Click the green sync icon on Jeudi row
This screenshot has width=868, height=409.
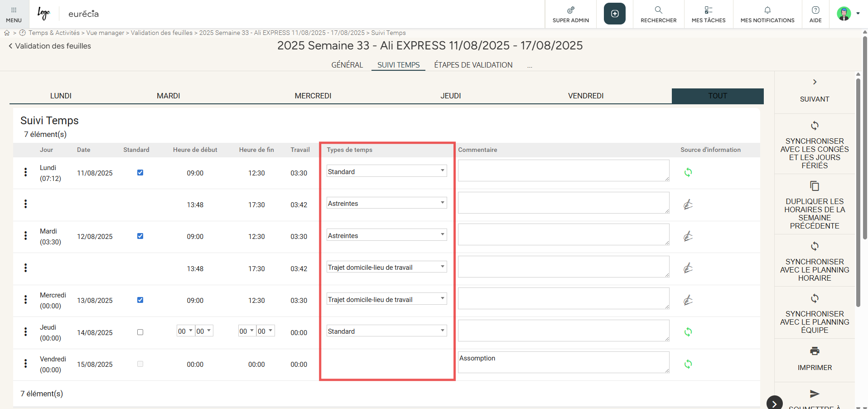688,332
